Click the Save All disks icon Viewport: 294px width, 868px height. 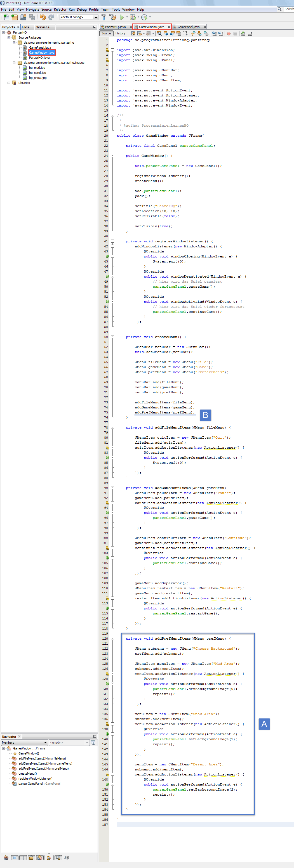pyautogui.click(x=32, y=17)
